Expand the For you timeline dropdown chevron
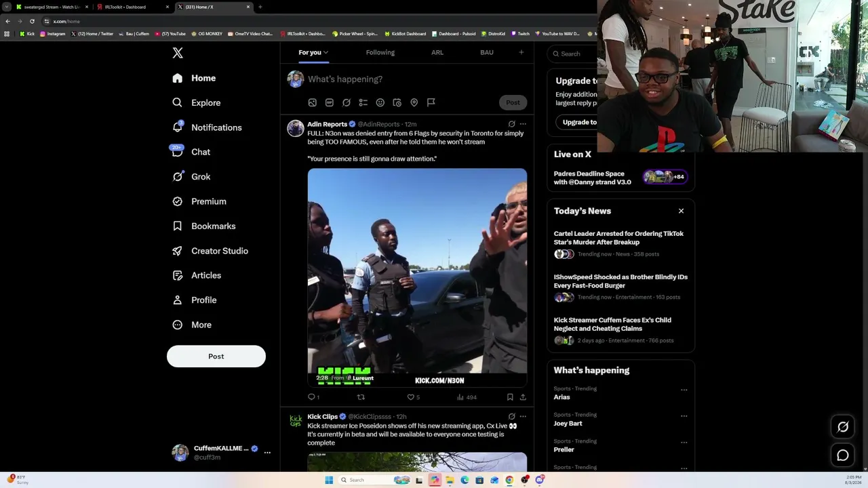This screenshot has width=868, height=488. [x=325, y=52]
